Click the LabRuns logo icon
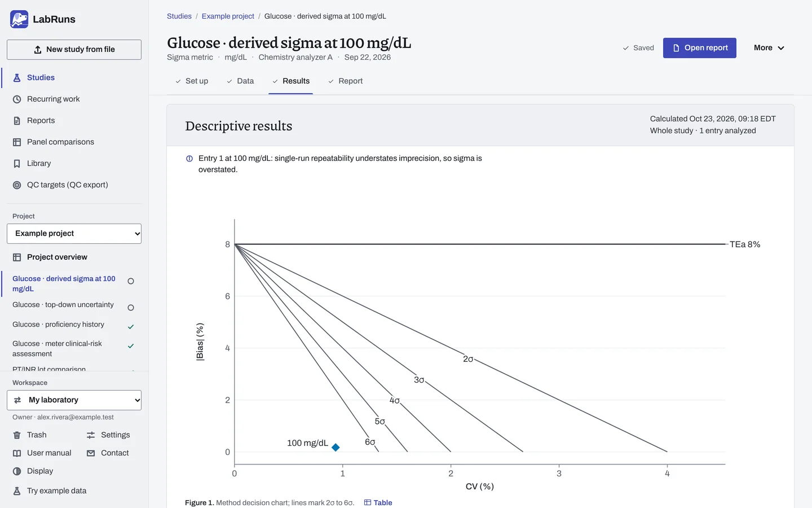 [x=19, y=19]
